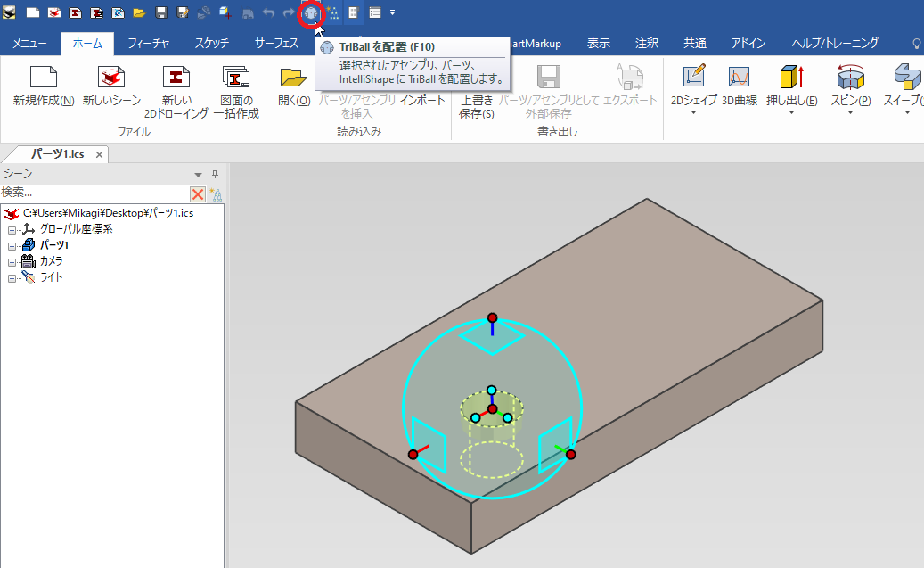
Task: Expand the カメラ tree node
Action: click(x=12, y=261)
